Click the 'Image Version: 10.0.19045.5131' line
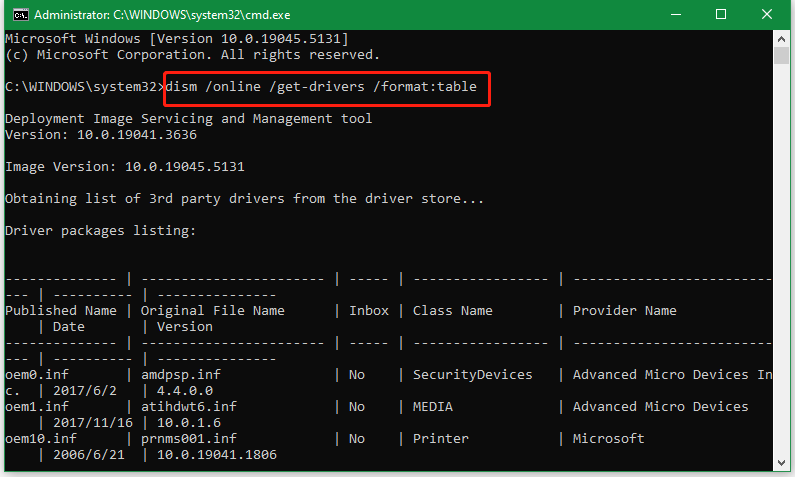The height and width of the screenshot is (477, 795). (x=124, y=166)
